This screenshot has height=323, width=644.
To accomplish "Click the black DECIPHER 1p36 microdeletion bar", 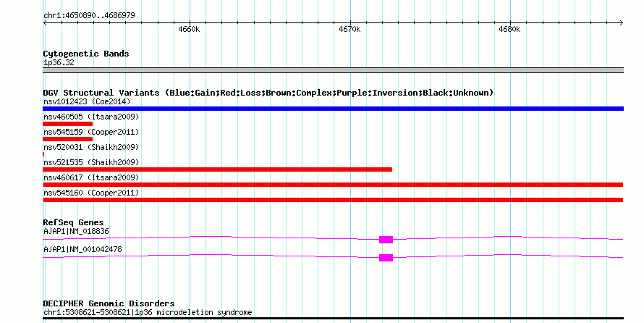I will click(333, 319).
